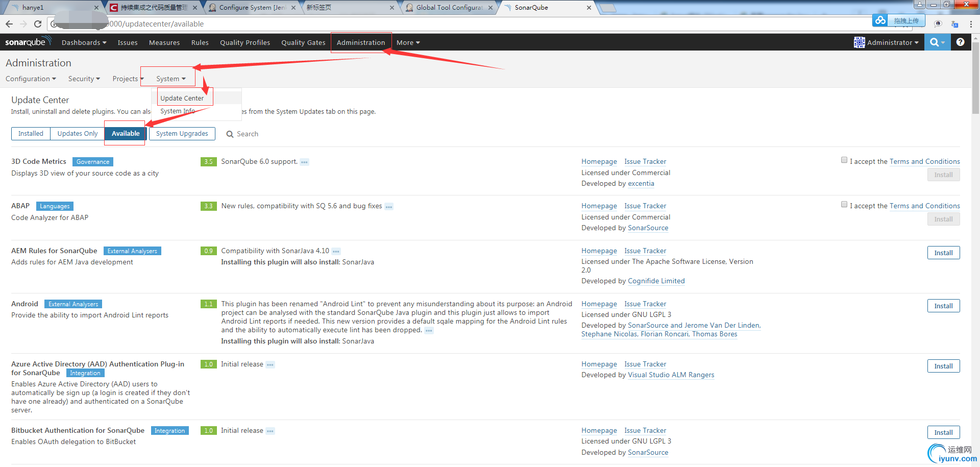This screenshot has width=980, height=467.
Task: Reload the page with the refresh icon
Action: click(38, 24)
